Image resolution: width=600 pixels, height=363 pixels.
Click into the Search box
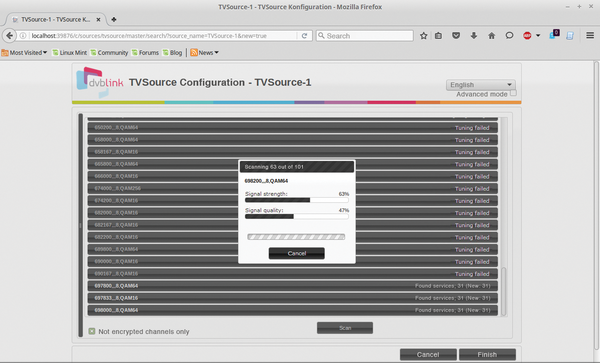pos(364,36)
